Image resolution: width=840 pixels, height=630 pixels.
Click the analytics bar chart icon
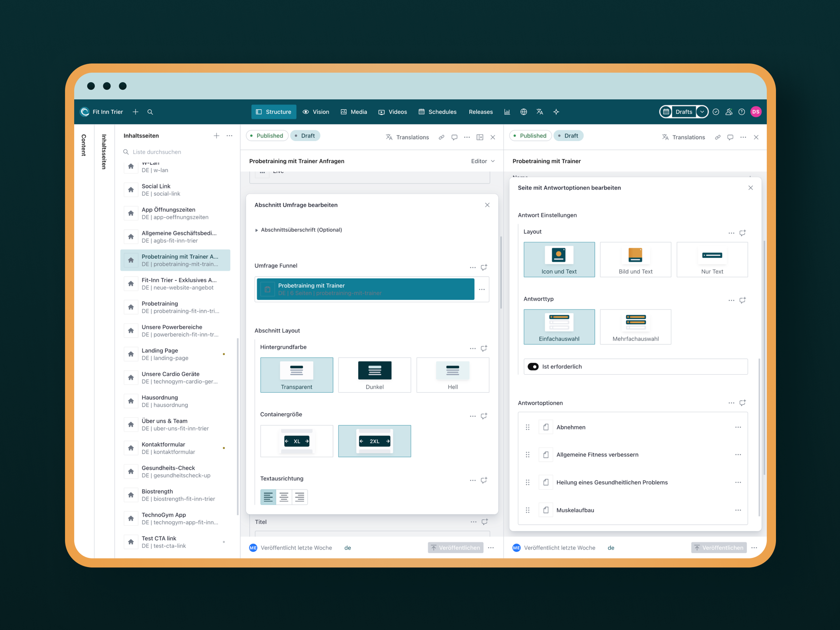tap(507, 112)
